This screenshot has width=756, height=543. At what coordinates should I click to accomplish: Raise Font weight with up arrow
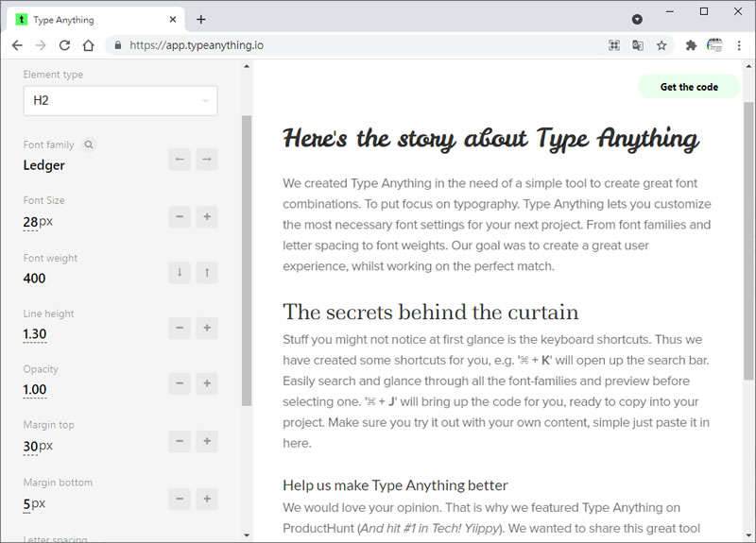point(207,272)
